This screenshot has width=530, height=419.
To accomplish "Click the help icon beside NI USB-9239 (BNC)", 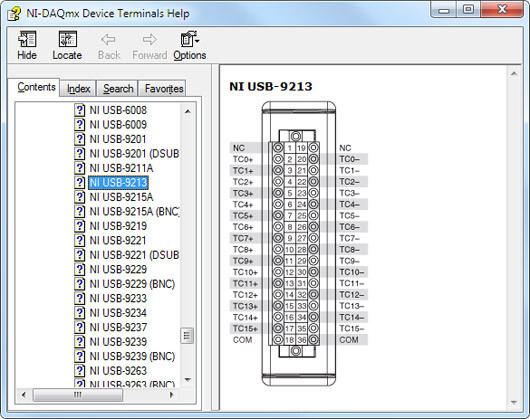I will point(79,356).
